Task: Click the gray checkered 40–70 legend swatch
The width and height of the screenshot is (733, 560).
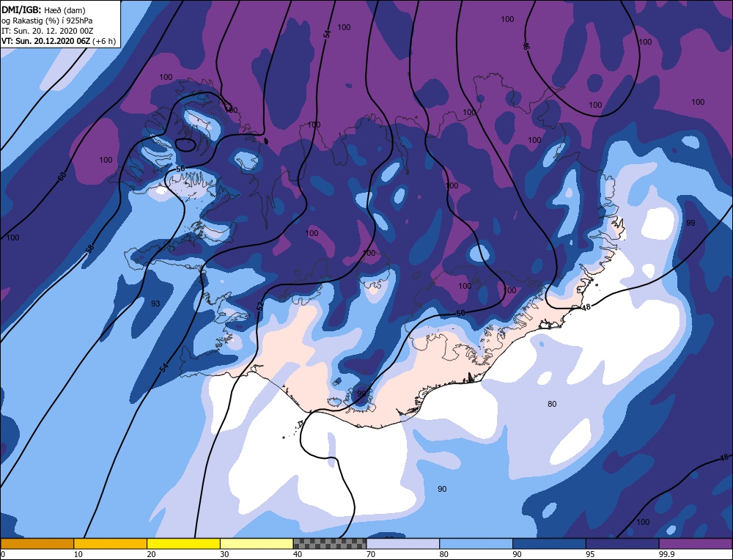Action: pos(330,544)
